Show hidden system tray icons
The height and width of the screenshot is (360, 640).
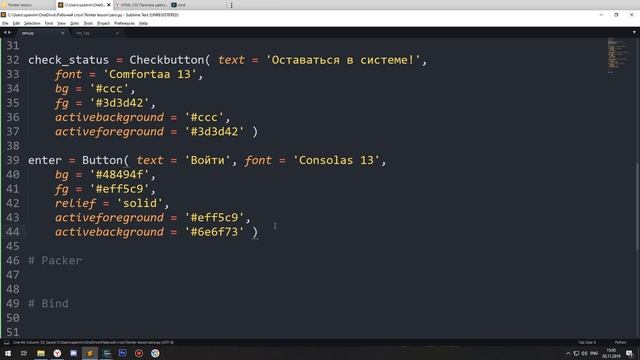tap(568, 353)
